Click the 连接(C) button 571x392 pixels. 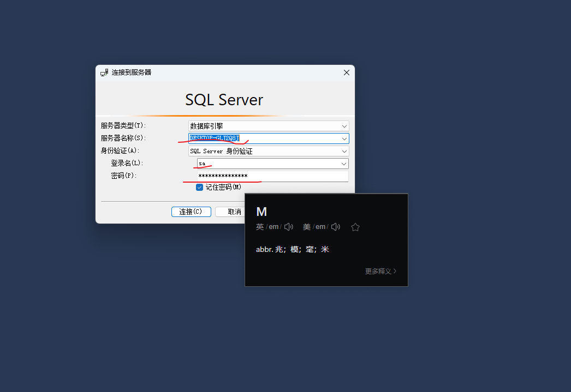click(x=191, y=212)
